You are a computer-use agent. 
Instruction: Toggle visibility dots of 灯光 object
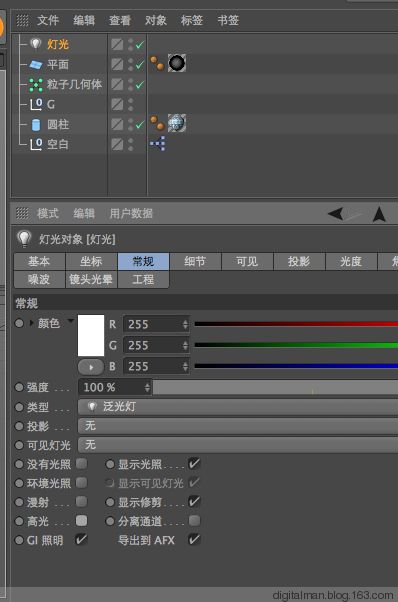click(x=130, y=44)
